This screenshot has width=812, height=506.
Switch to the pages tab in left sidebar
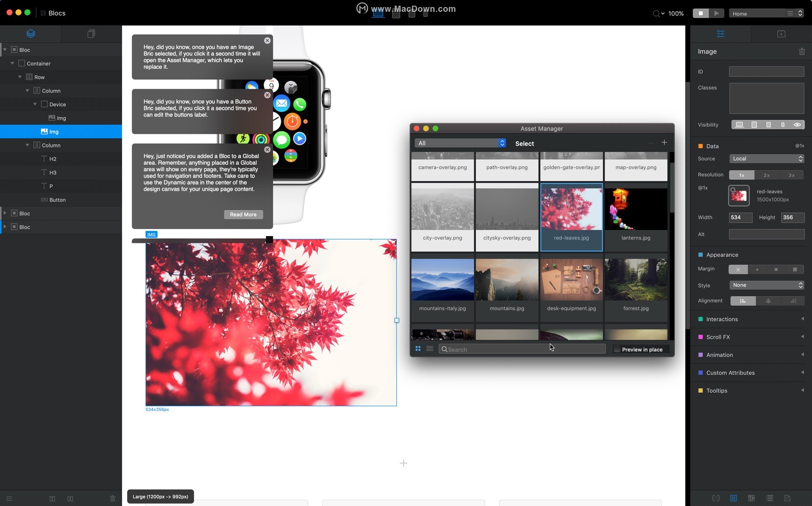pyautogui.click(x=91, y=34)
